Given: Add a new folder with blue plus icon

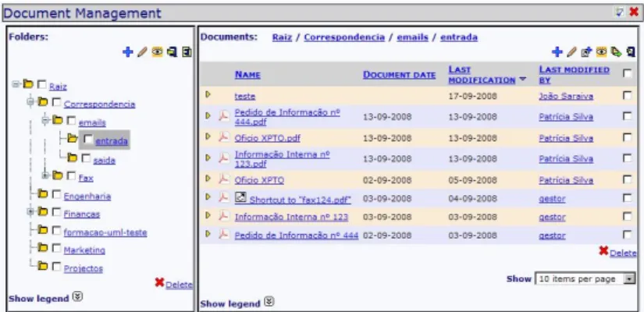Looking at the screenshot, I should click(x=128, y=52).
